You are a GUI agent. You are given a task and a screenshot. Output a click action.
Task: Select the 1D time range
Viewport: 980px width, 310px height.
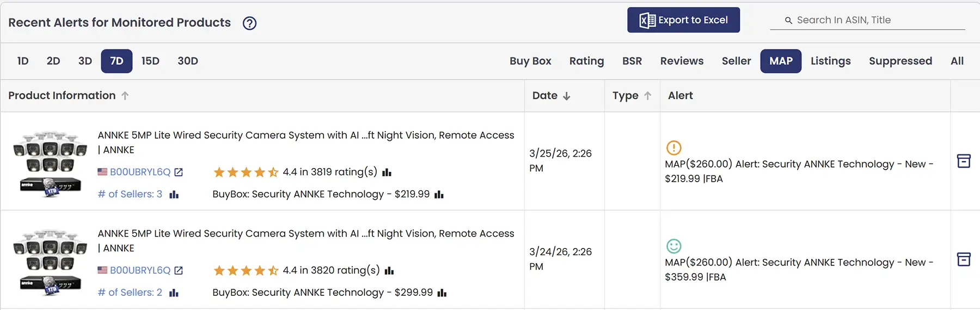(x=23, y=61)
